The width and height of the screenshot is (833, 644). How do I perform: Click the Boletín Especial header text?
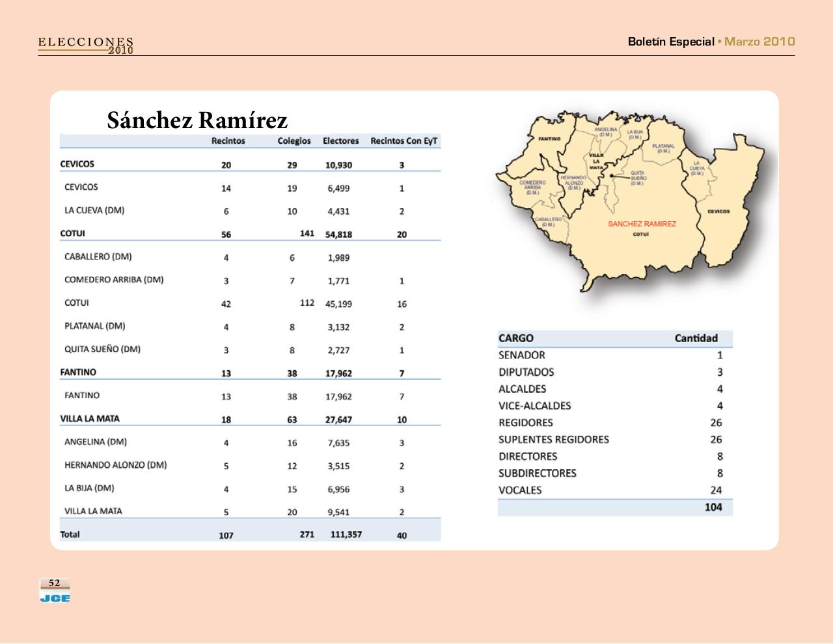point(670,42)
